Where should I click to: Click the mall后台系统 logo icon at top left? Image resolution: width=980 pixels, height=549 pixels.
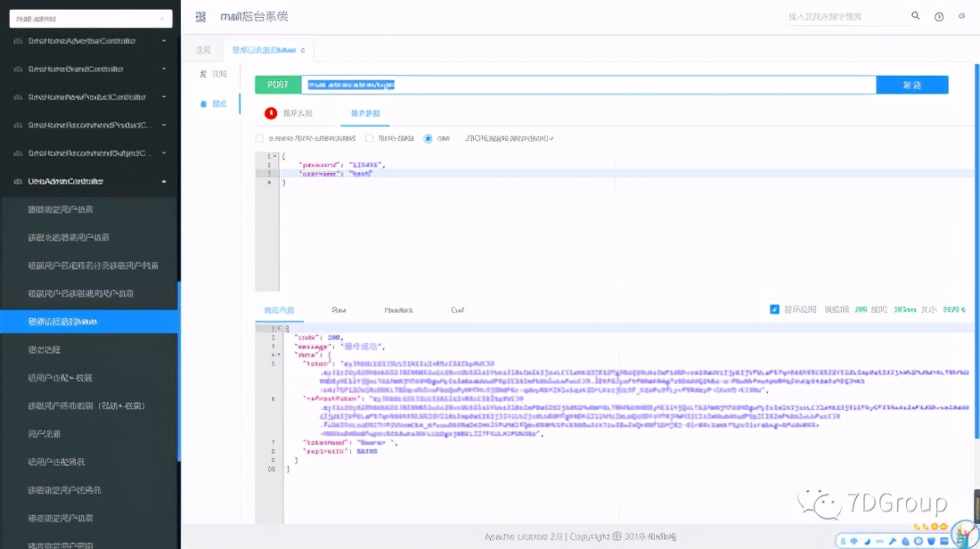(201, 16)
